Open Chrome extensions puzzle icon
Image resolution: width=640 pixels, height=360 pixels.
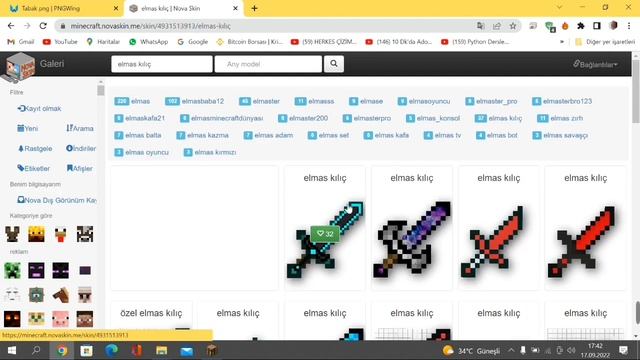[581, 26]
